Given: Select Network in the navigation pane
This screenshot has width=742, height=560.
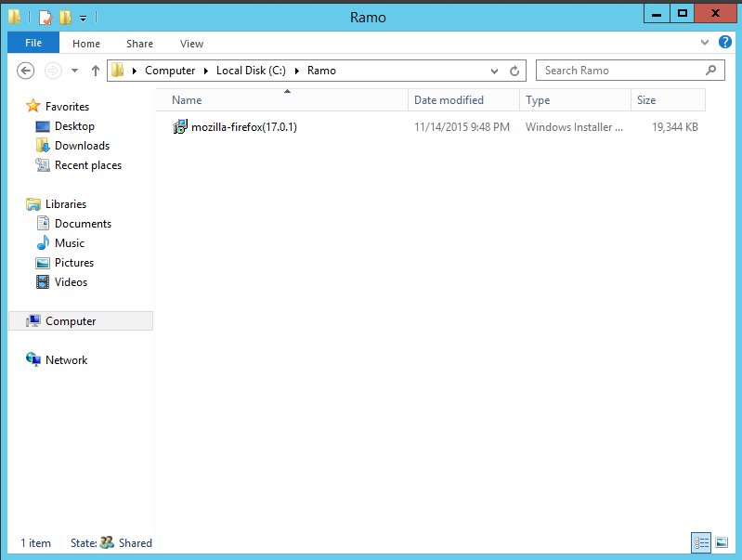Looking at the screenshot, I should pos(66,359).
